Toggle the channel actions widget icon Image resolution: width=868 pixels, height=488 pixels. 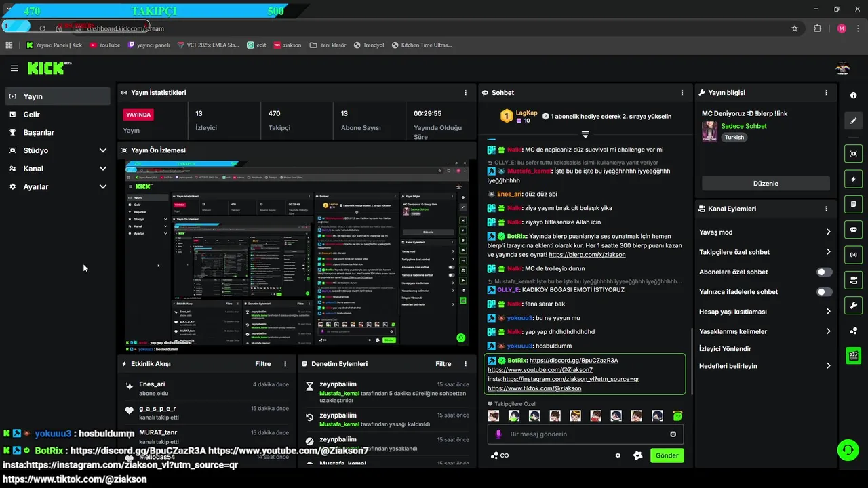pos(854,280)
